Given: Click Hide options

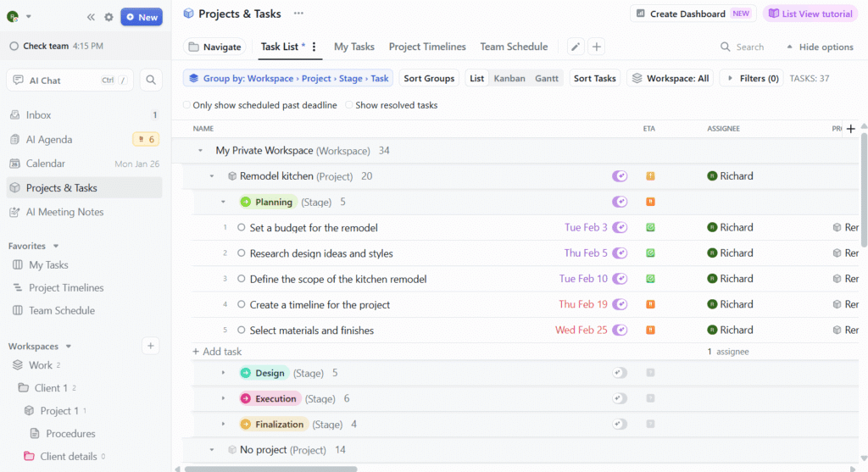Looking at the screenshot, I should pos(820,47).
